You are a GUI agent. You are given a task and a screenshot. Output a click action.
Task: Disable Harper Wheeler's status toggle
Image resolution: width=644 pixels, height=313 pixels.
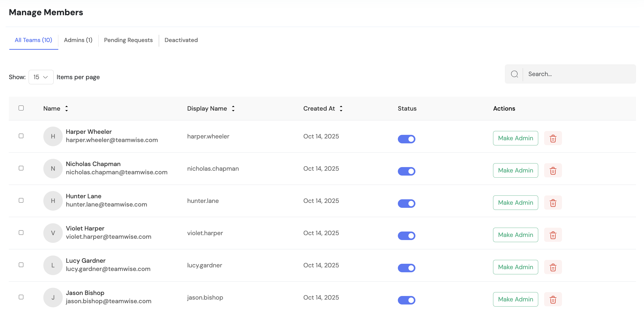pyautogui.click(x=406, y=139)
